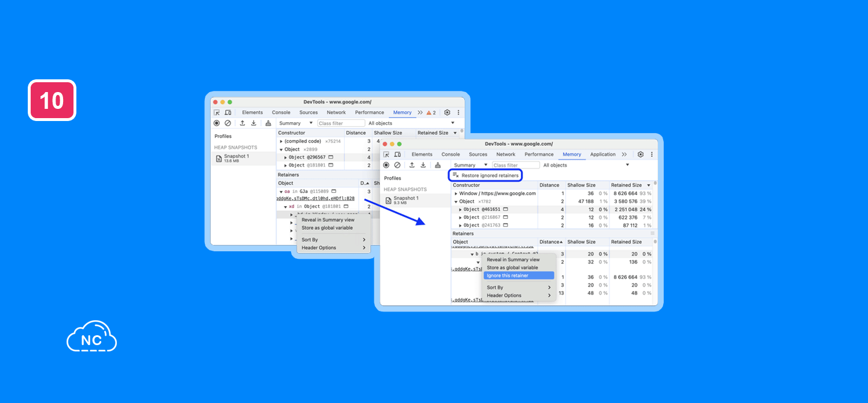Open All objects dropdown in left window

click(x=411, y=123)
